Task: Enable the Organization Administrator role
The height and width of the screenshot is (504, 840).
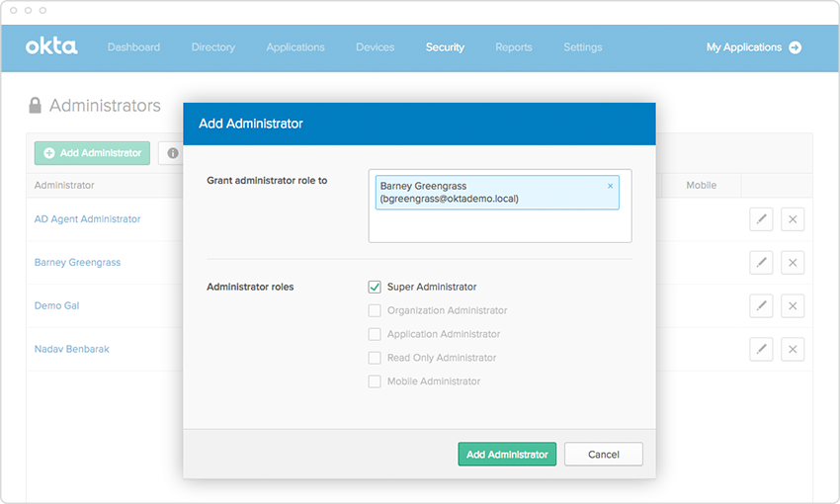Action: (375, 310)
